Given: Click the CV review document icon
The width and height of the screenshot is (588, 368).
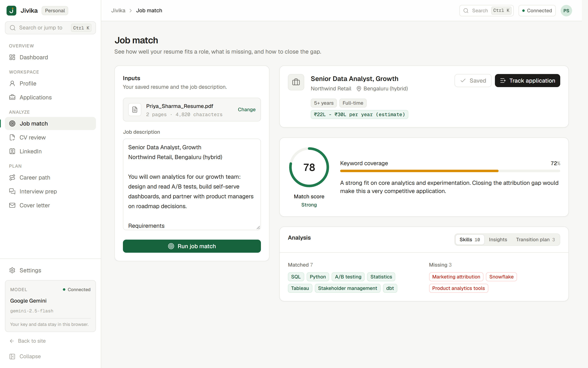Looking at the screenshot, I should point(12,137).
